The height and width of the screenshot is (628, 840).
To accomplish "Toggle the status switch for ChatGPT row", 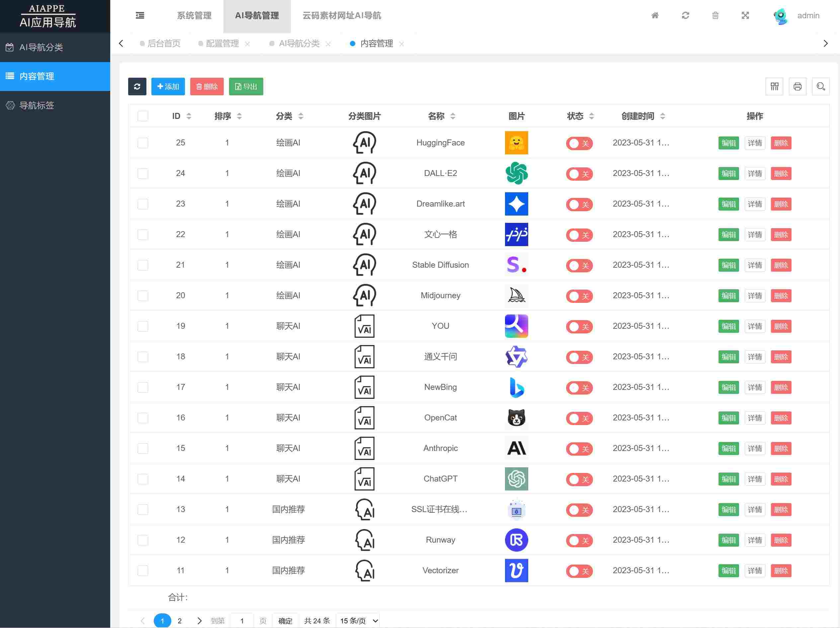I will (579, 479).
